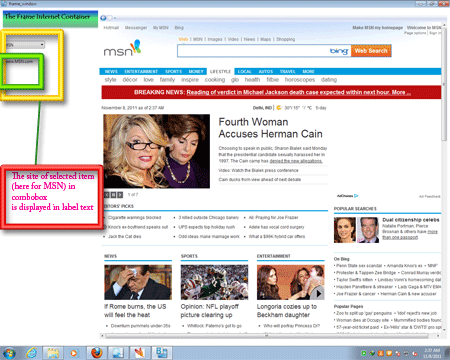The width and height of the screenshot is (450, 360).
Task: Open the MORE navigation tab
Action: coord(308,72)
